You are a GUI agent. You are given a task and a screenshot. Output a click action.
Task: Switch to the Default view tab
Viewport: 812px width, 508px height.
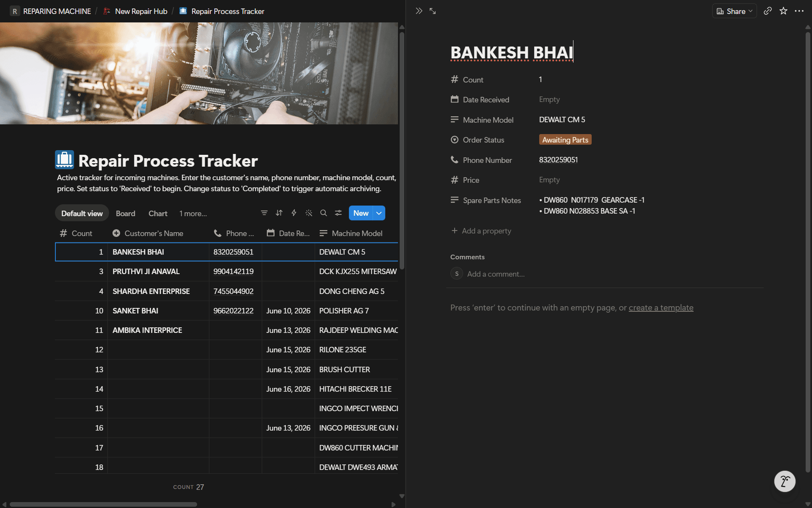tap(82, 213)
